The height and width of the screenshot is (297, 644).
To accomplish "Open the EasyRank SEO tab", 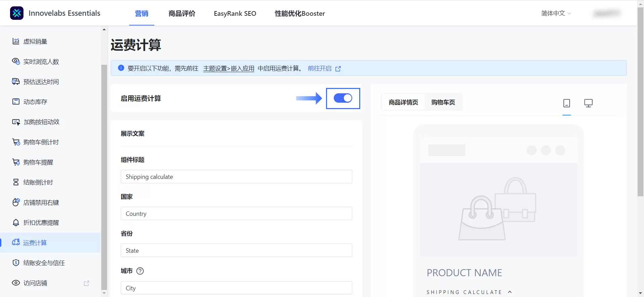I will (x=235, y=13).
